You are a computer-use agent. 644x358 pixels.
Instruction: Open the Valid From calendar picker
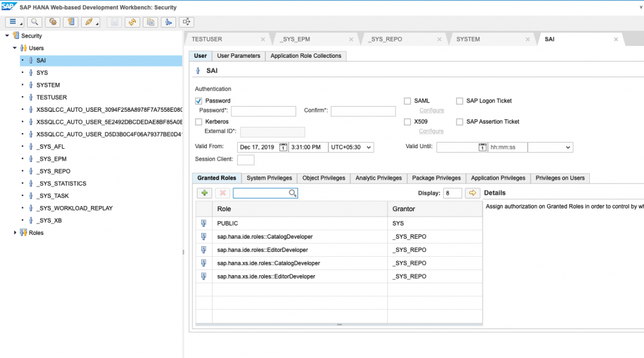[283, 147]
